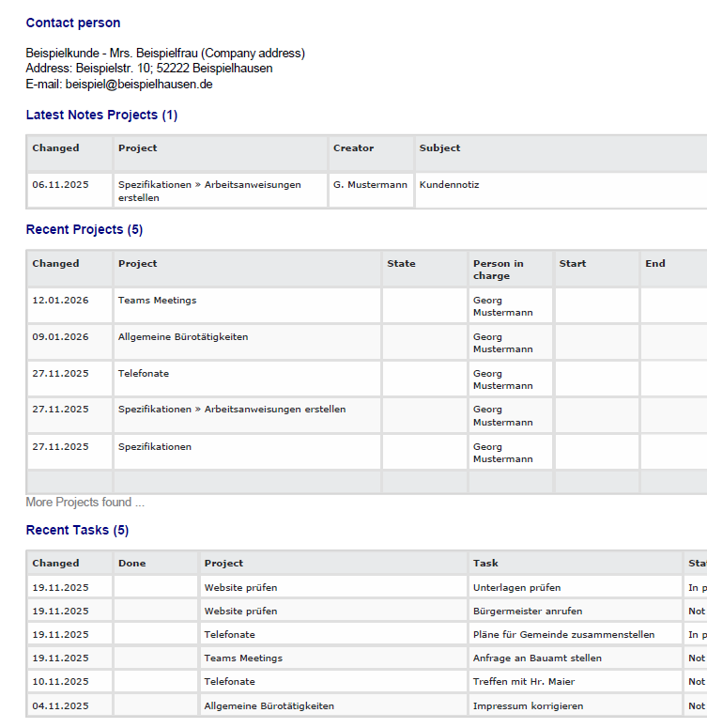Screen dimensions: 707x728
Task: Select the "Recent Projects (5)" heading
Action: click(85, 229)
